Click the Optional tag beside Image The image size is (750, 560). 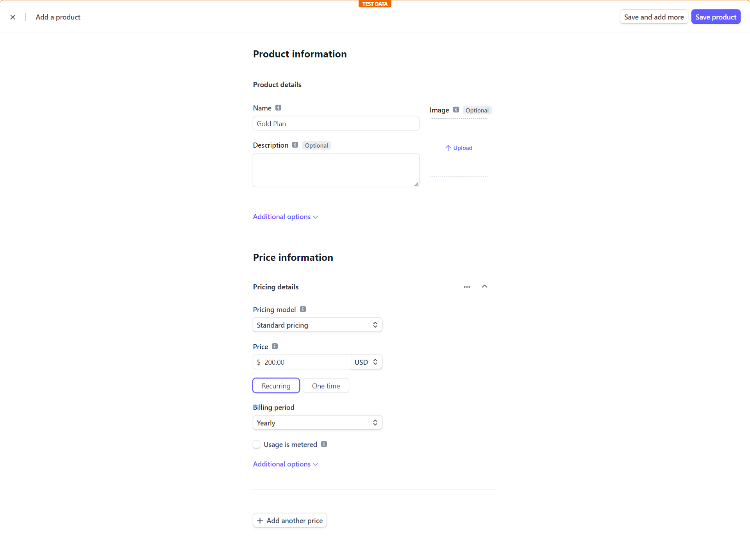(477, 110)
